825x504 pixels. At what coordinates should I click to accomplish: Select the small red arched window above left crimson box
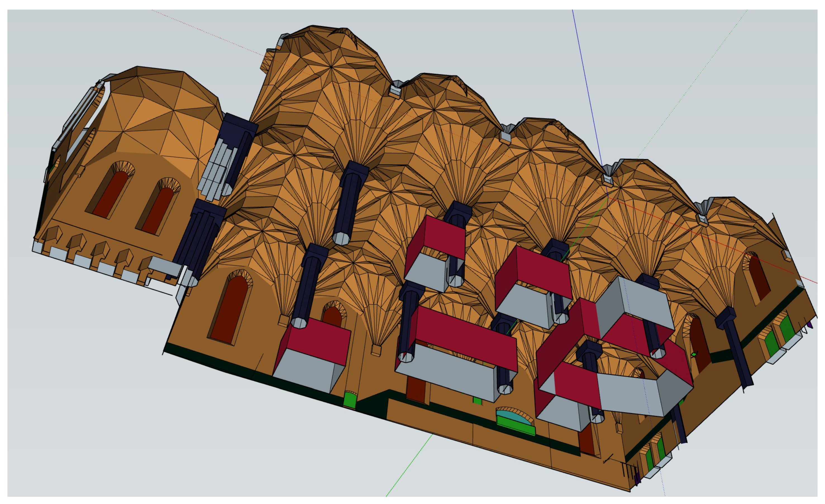point(332,316)
